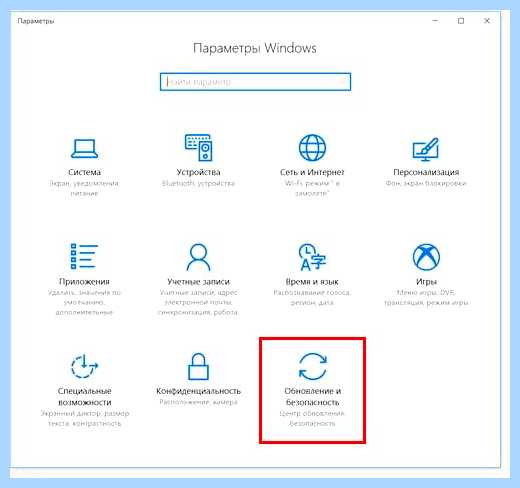This screenshot has height=488, width=520.
Task: Click the magnifier icon in search box
Action: pos(342,82)
